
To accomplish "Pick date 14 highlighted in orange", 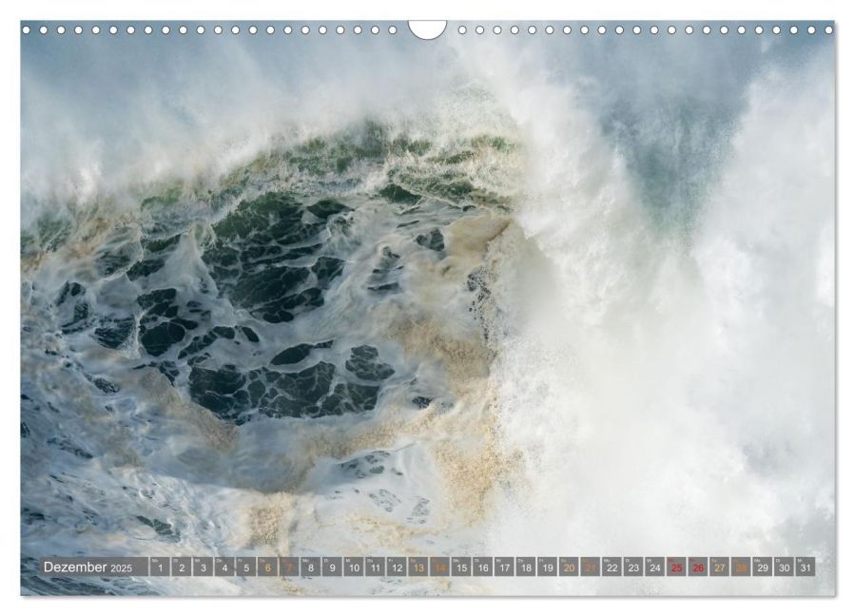I will coord(440,568).
